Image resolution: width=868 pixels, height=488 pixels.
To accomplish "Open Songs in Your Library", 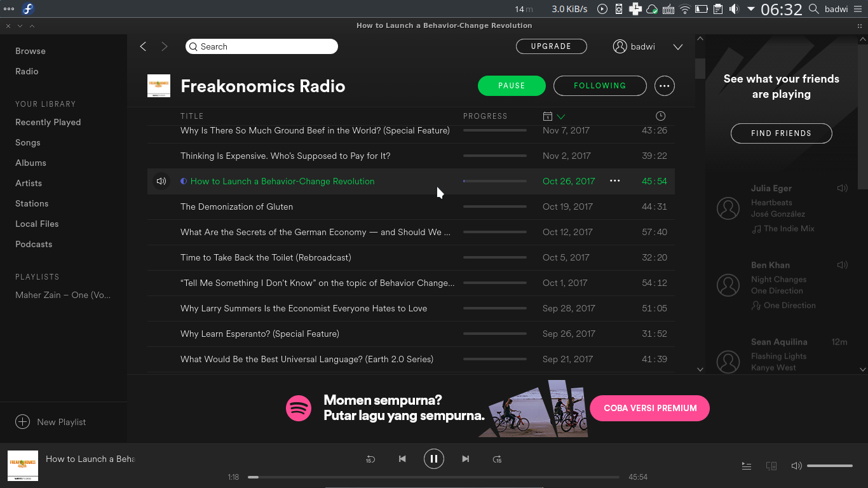I will point(28,142).
